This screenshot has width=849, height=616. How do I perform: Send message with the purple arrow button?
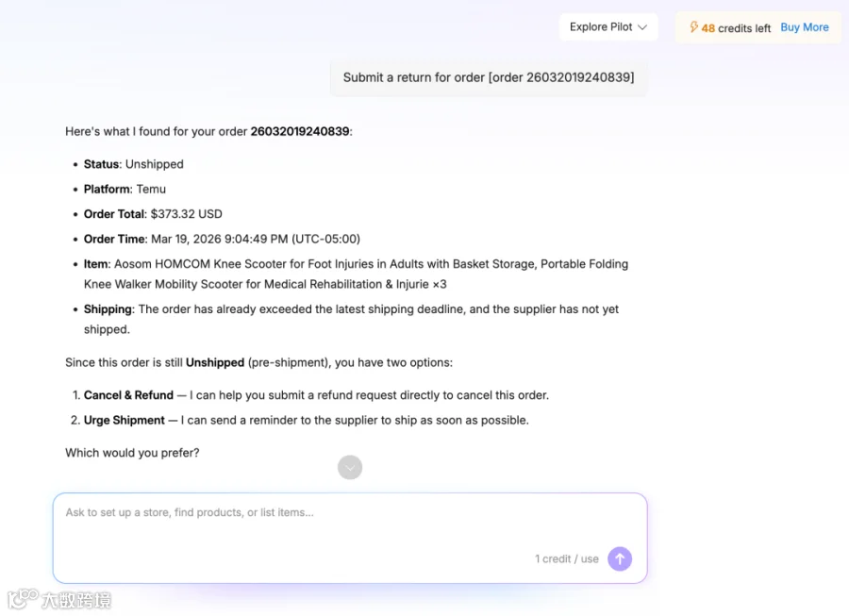click(620, 558)
